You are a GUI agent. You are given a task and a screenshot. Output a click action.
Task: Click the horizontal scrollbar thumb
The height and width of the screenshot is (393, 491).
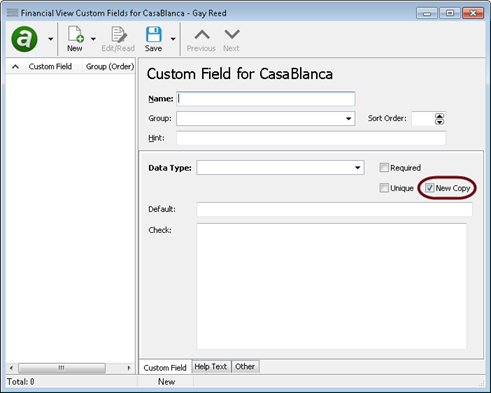point(62,368)
